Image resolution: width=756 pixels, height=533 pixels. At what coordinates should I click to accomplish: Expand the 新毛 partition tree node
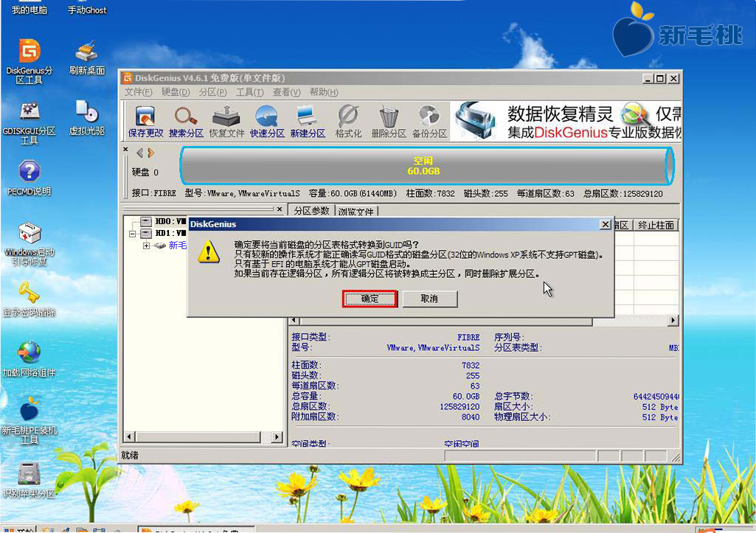[145, 245]
